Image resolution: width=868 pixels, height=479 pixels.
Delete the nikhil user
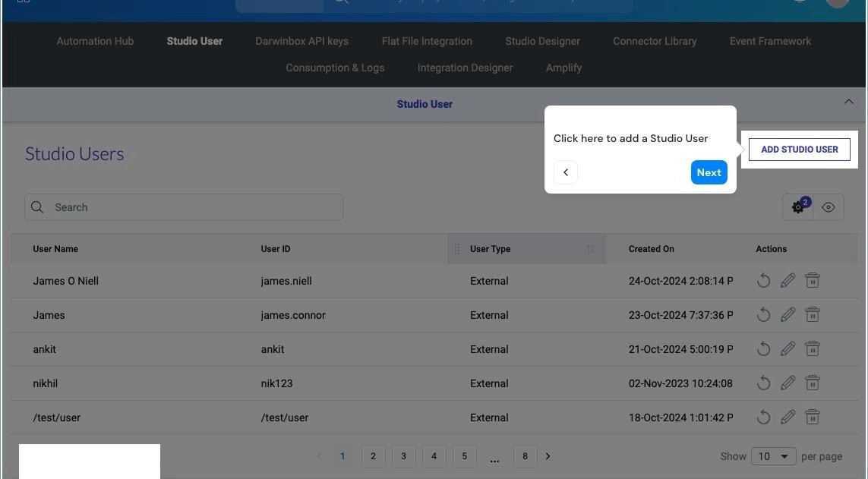[x=812, y=383]
